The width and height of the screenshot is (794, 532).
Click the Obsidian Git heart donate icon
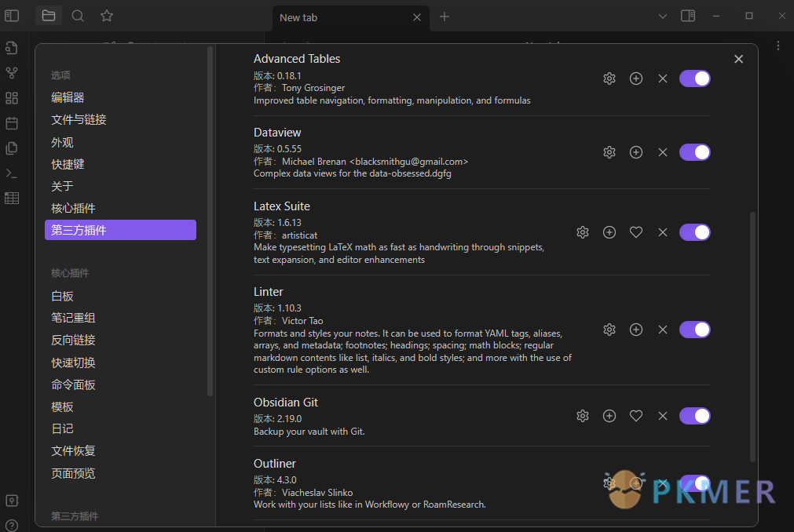(x=636, y=416)
